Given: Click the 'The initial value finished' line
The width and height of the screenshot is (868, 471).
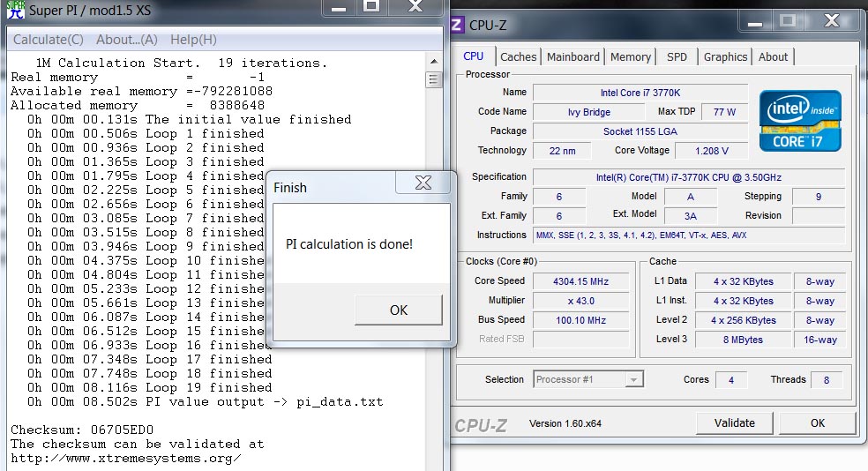Looking at the screenshot, I should pos(190,120).
